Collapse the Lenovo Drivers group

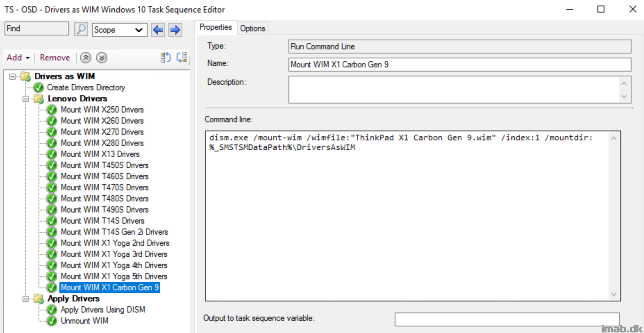coord(26,99)
